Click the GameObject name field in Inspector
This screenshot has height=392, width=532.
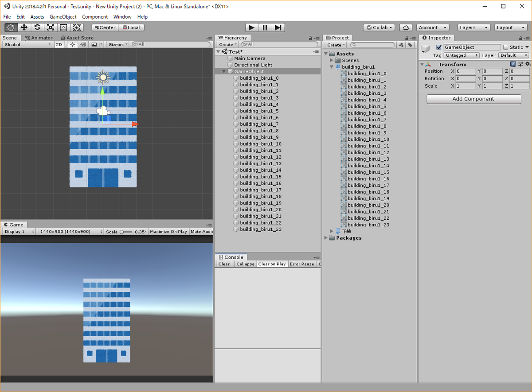point(472,47)
